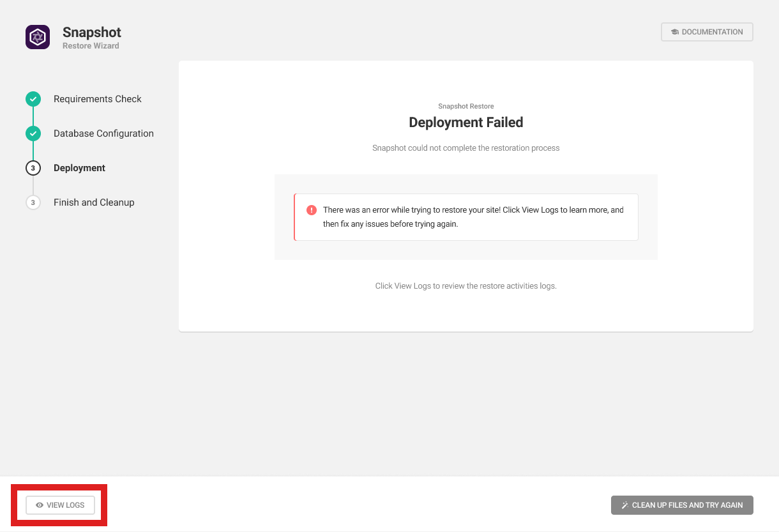Click the green check beside Requirements Check
Screen dimensions: 779x532
tap(33, 99)
